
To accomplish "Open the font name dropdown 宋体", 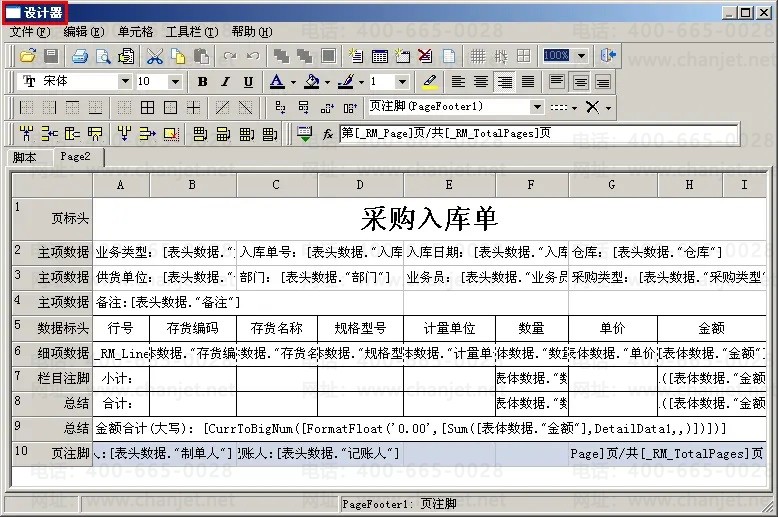I will (125, 82).
